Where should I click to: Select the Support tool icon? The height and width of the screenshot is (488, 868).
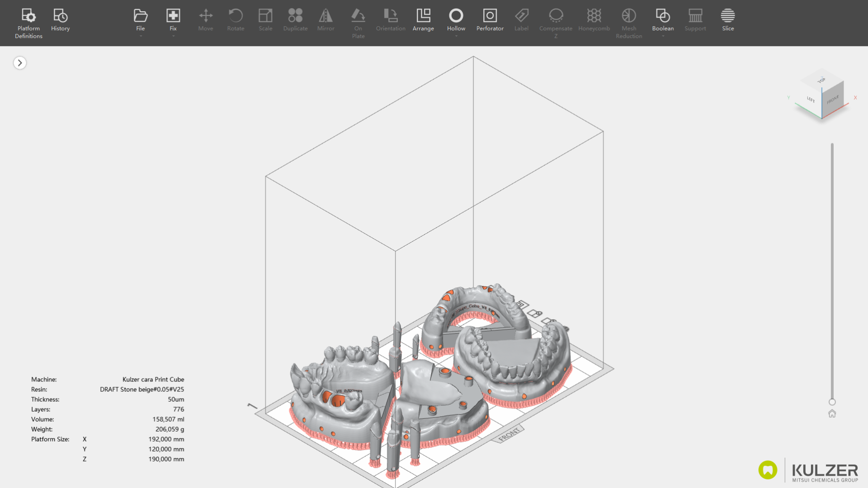pos(695,16)
